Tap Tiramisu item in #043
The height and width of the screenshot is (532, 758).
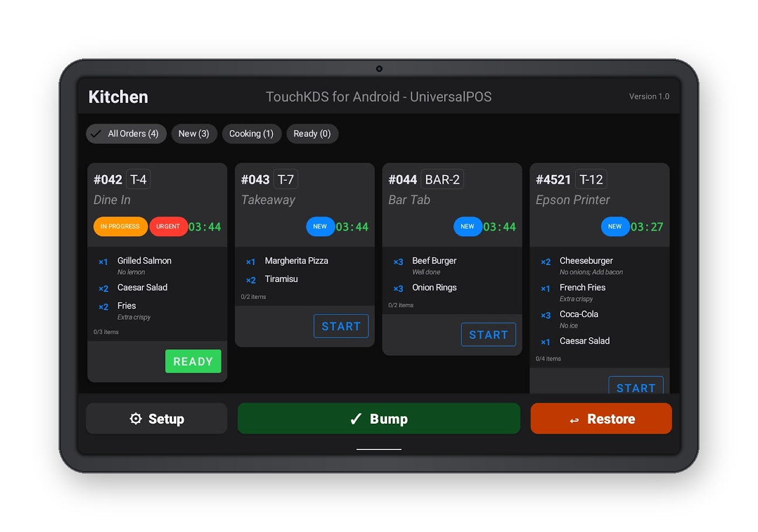(281, 279)
